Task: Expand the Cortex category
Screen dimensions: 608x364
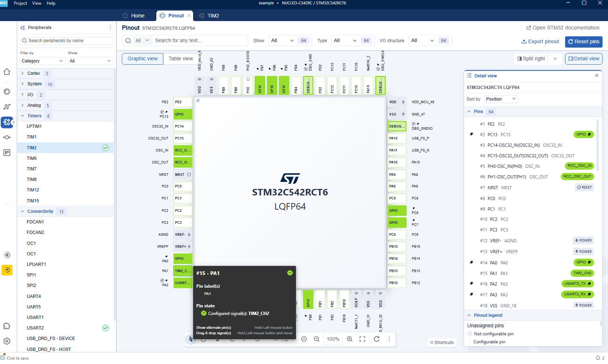Action: (22, 73)
